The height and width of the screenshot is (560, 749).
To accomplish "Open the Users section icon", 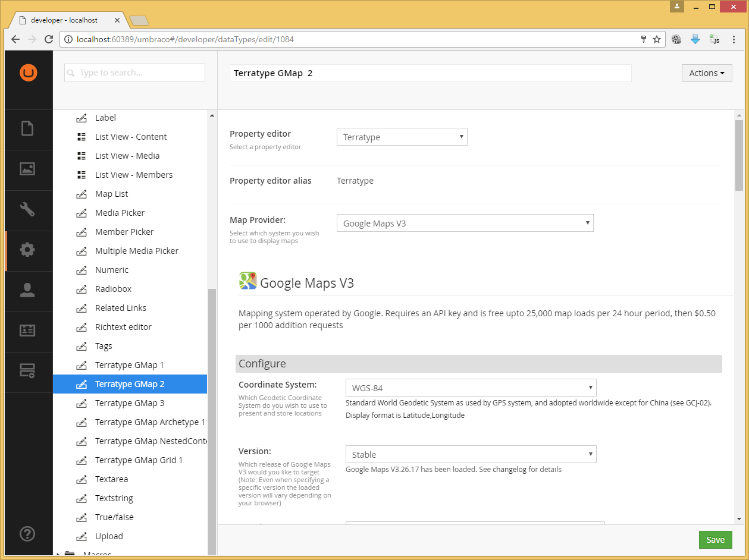I will coord(27,290).
